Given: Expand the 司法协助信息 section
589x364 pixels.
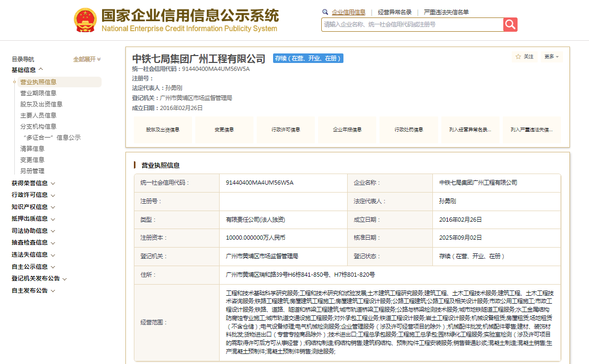Looking at the screenshot, I should pos(33,231).
